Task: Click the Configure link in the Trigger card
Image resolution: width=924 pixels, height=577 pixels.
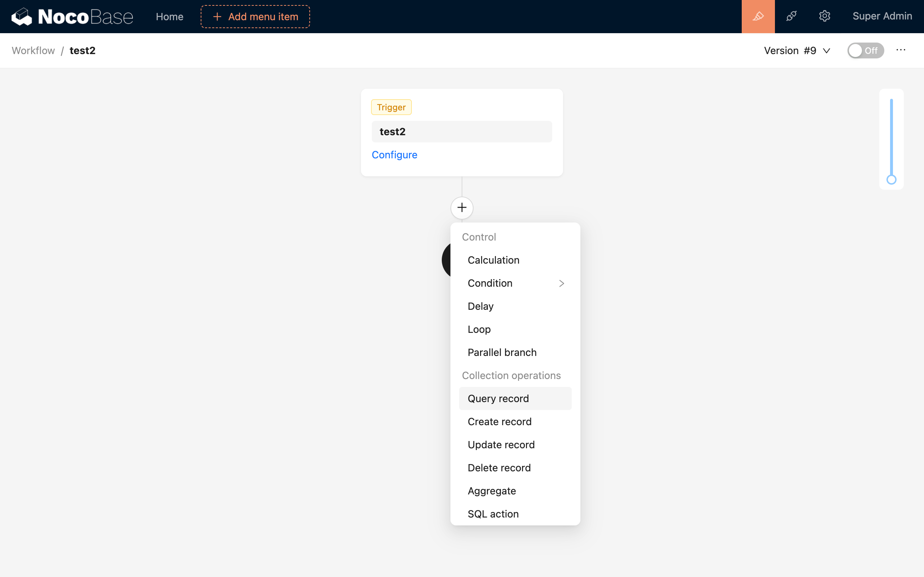Action: point(395,155)
